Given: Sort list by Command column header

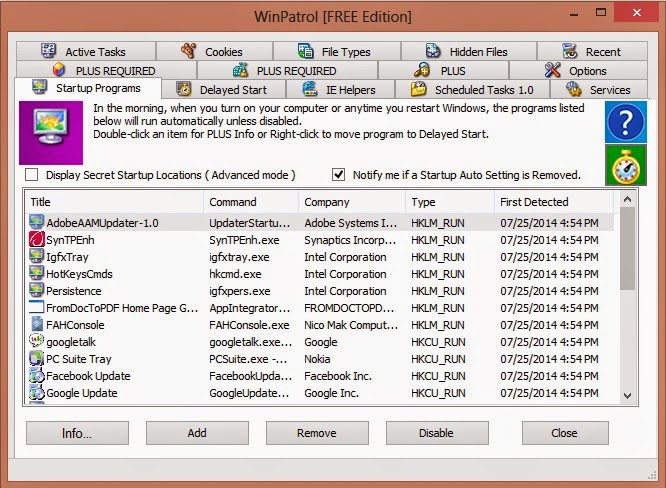Looking at the screenshot, I should point(251,202).
